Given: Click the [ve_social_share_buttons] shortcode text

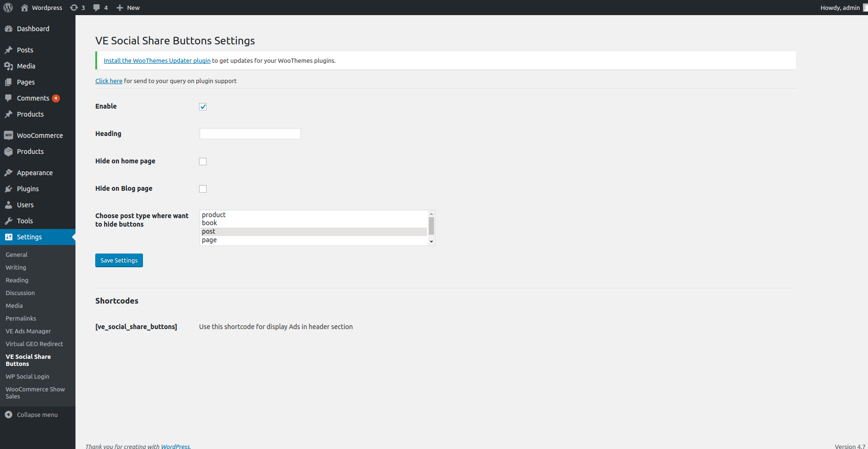Looking at the screenshot, I should (136, 327).
